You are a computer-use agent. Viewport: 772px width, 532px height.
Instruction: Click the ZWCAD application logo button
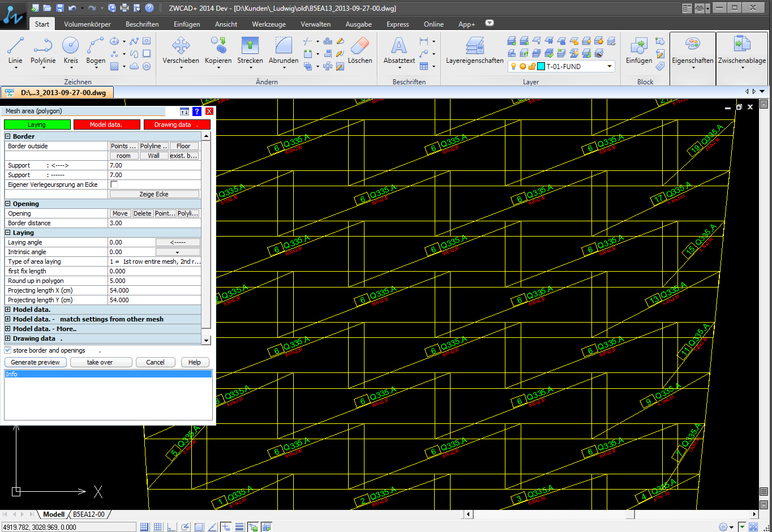click(13, 15)
